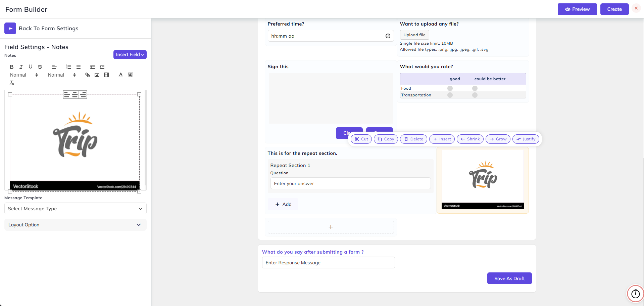Cut the selected field
The height and width of the screenshot is (306, 644).
[361, 139]
